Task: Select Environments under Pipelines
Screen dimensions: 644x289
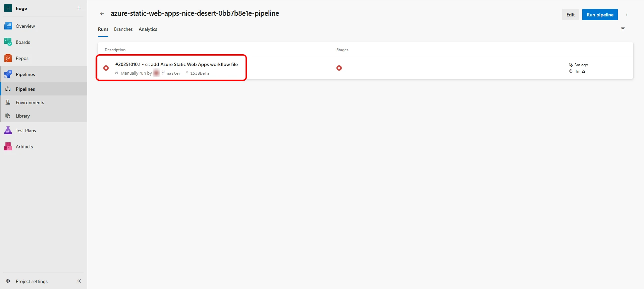Action: (x=30, y=102)
